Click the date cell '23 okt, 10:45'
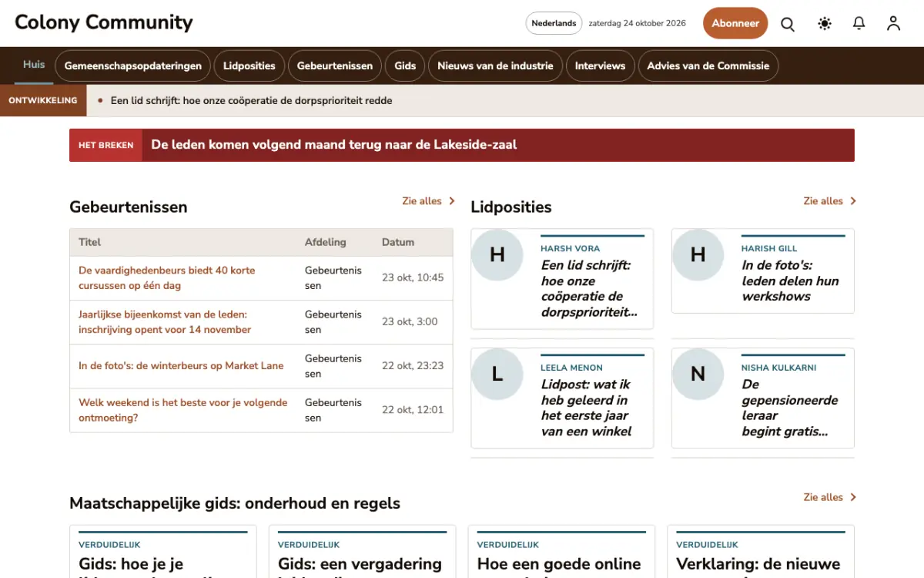 pyautogui.click(x=413, y=277)
